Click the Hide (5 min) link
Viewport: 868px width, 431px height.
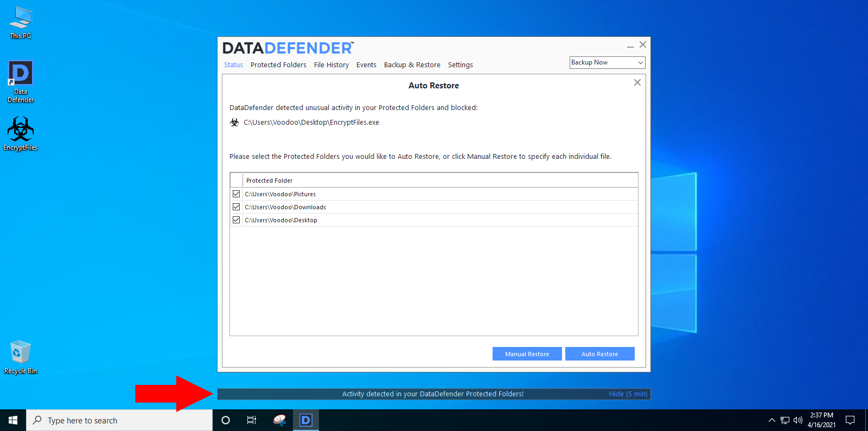(628, 394)
